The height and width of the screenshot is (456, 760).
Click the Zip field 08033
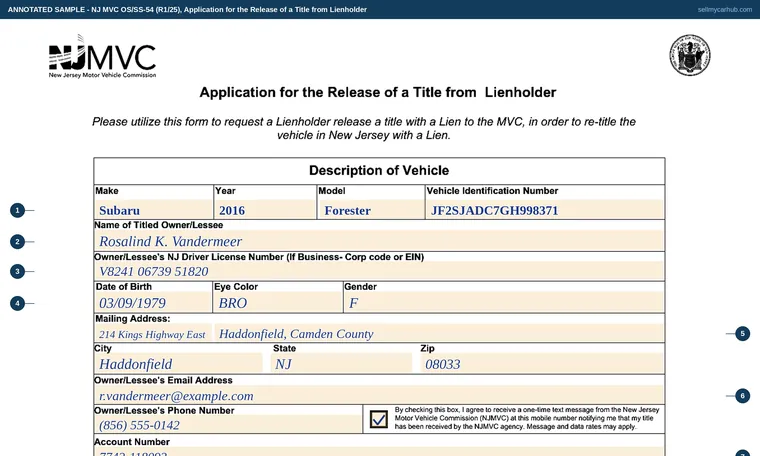(541, 363)
